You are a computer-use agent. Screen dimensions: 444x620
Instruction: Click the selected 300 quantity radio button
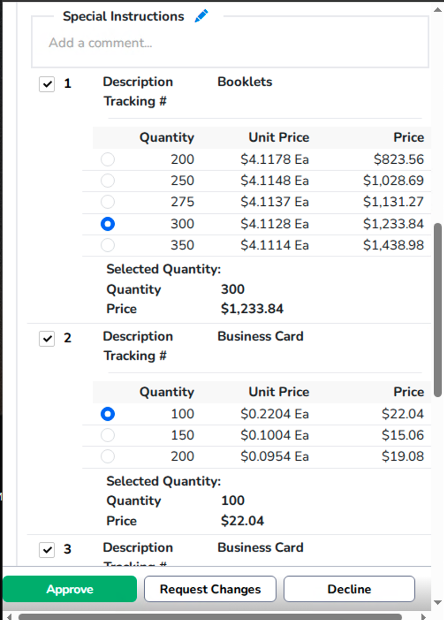coord(108,224)
